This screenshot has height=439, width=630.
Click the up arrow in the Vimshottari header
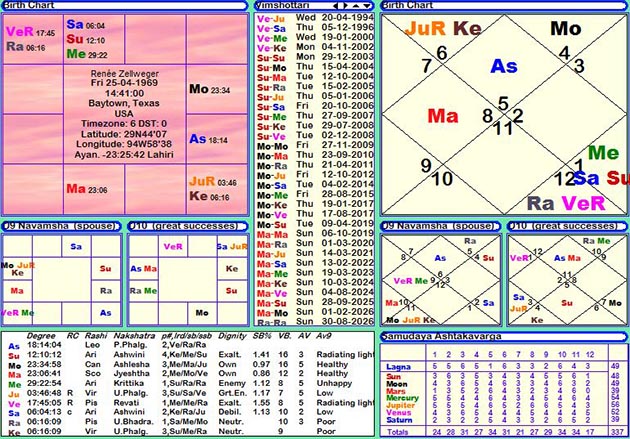tap(356, 6)
